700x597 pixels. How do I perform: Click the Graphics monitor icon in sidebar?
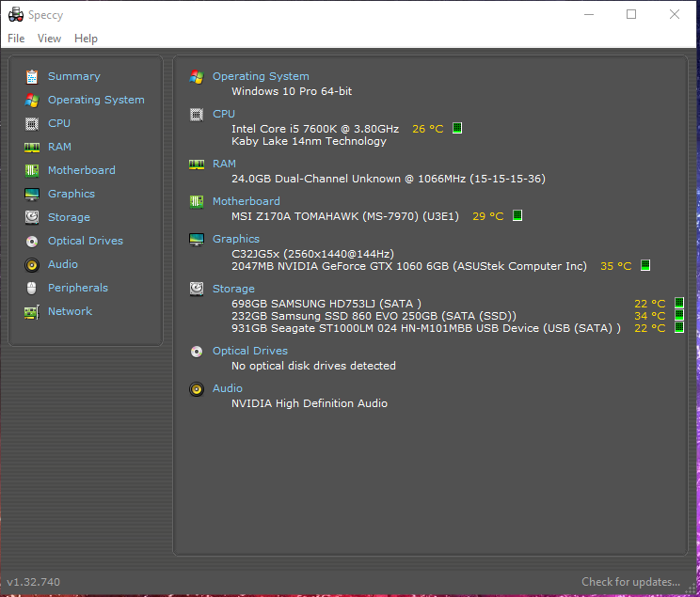point(32,194)
